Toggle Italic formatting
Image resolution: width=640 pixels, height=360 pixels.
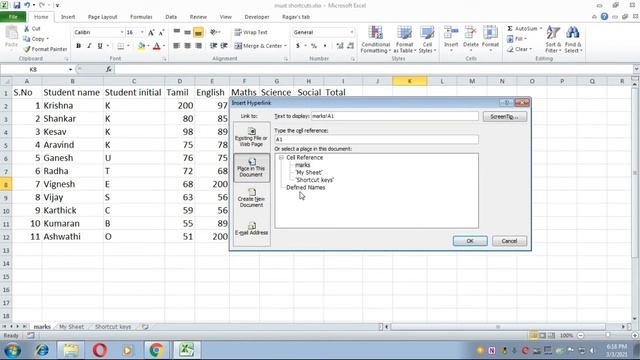coord(89,46)
